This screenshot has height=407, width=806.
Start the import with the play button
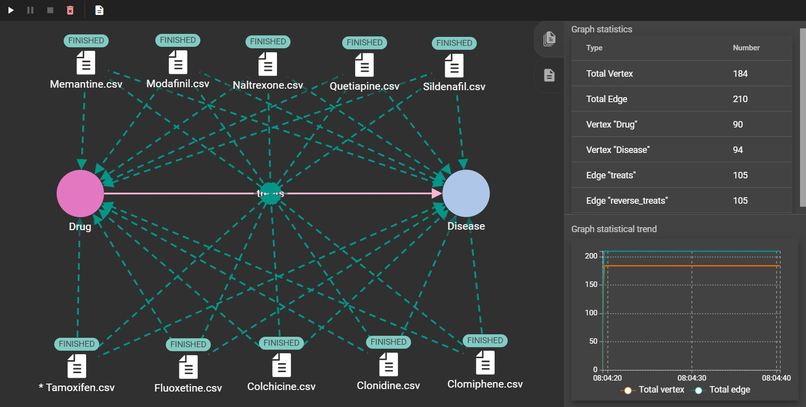11,10
